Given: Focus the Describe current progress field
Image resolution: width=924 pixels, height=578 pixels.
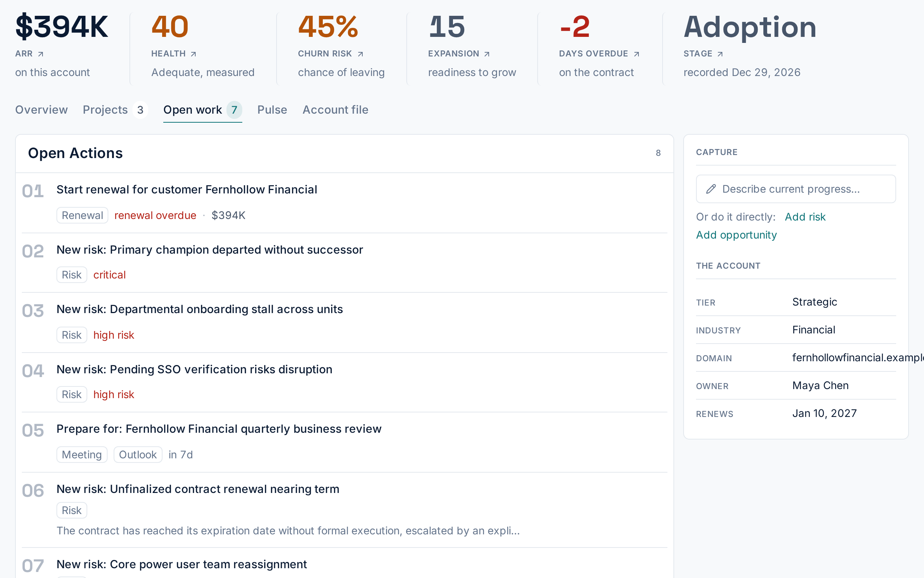Looking at the screenshot, I should [796, 189].
